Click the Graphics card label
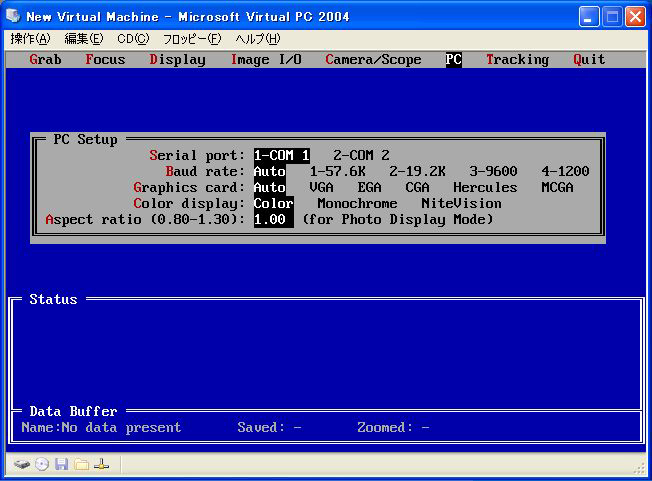652x481 pixels. (189, 188)
